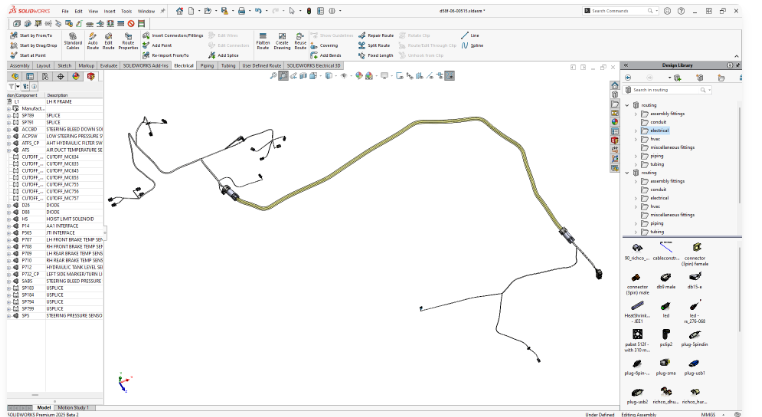Viewport: 762px width, 417px height.
Task: Select the SP5 steering pressure sensor row
Action: pyautogui.click(x=55, y=316)
